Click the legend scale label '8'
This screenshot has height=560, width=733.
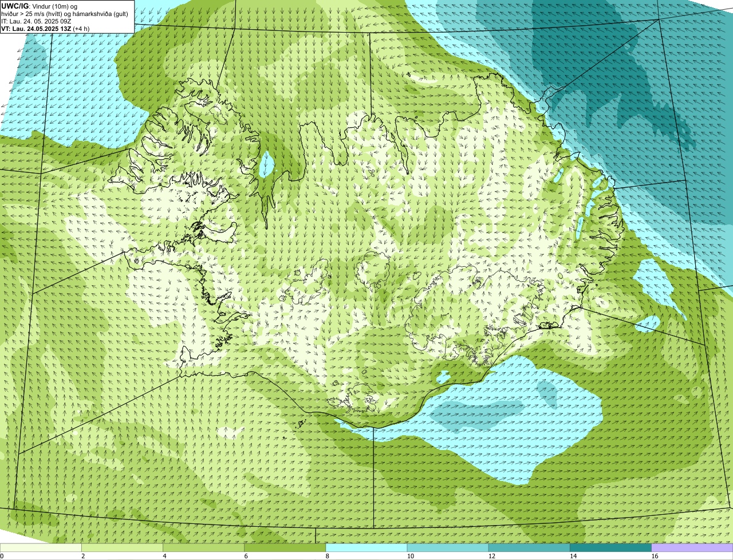pos(328,556)
